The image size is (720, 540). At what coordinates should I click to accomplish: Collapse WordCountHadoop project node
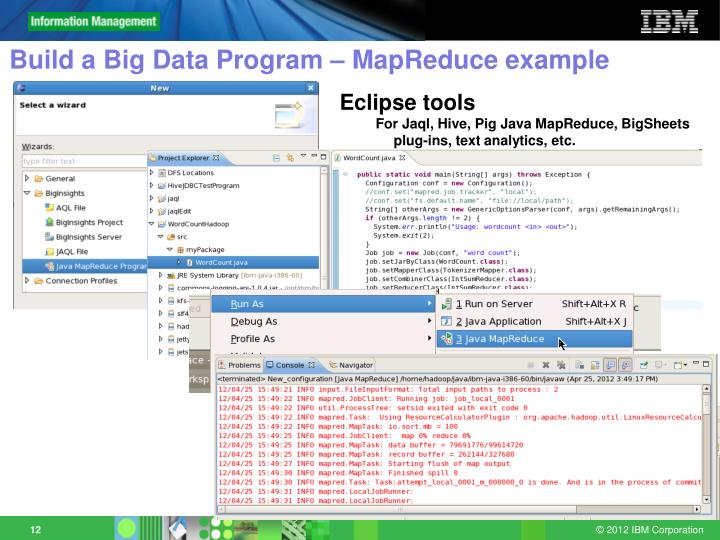pyautogui.click(x=152, y=224)
